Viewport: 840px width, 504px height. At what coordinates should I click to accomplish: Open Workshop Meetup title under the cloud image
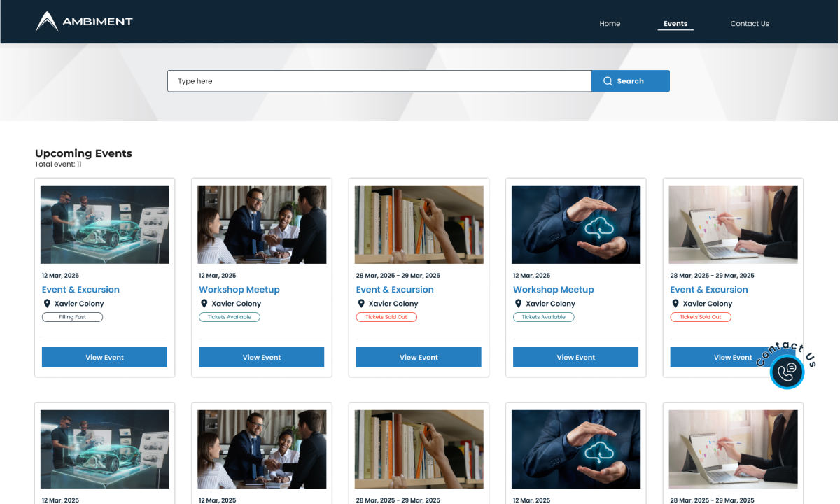coord(554,290)
